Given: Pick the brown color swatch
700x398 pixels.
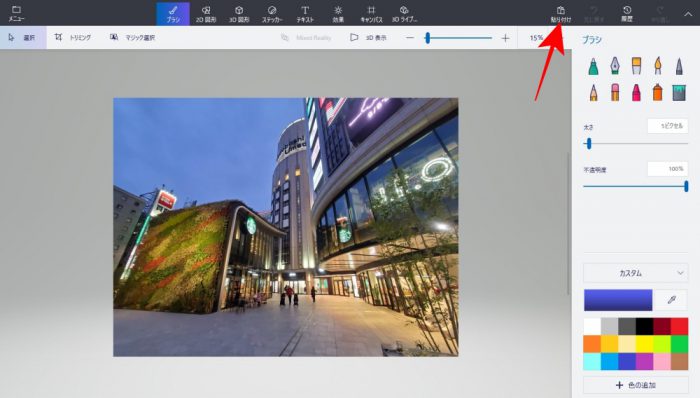Looking at the screenshot, I should pos(679,361).
